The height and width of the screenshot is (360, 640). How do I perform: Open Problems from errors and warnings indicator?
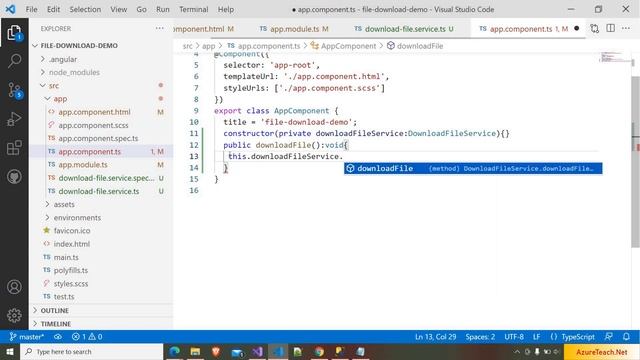(87, 337)
